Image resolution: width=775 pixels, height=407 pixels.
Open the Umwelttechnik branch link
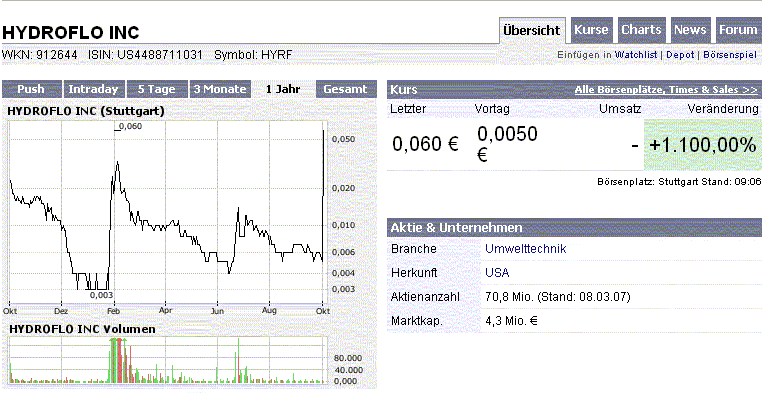pos(525,249)
